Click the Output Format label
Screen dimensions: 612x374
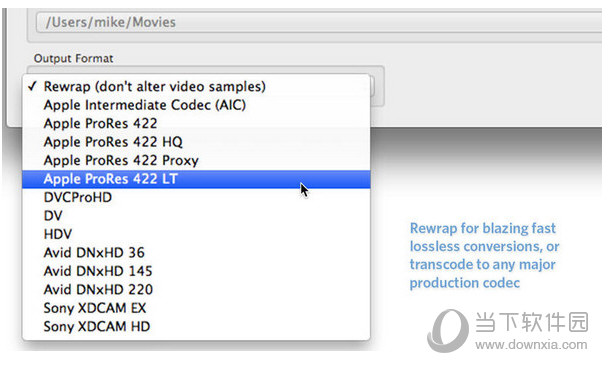click(x=73, y=59)
